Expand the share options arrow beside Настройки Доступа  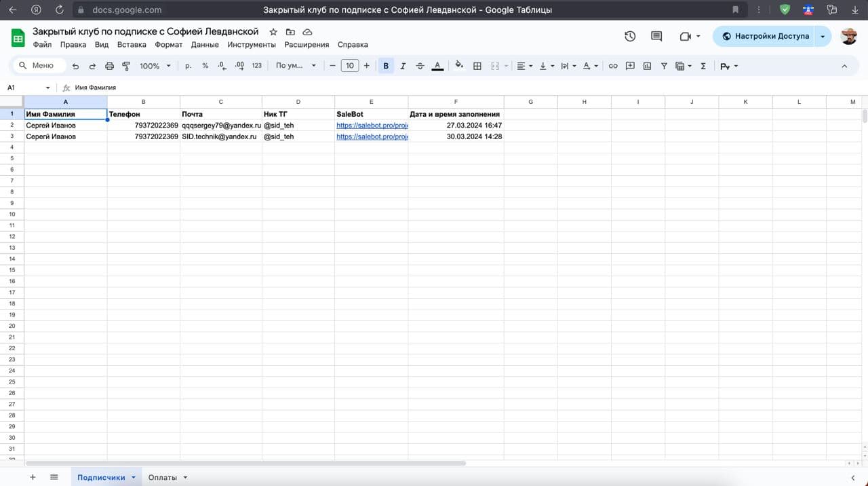823,36
